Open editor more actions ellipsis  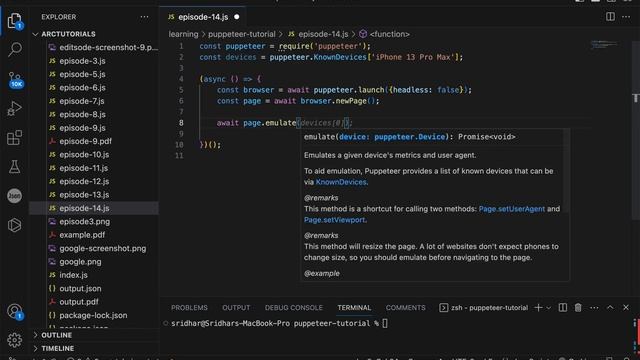click(x=626, y=17)
